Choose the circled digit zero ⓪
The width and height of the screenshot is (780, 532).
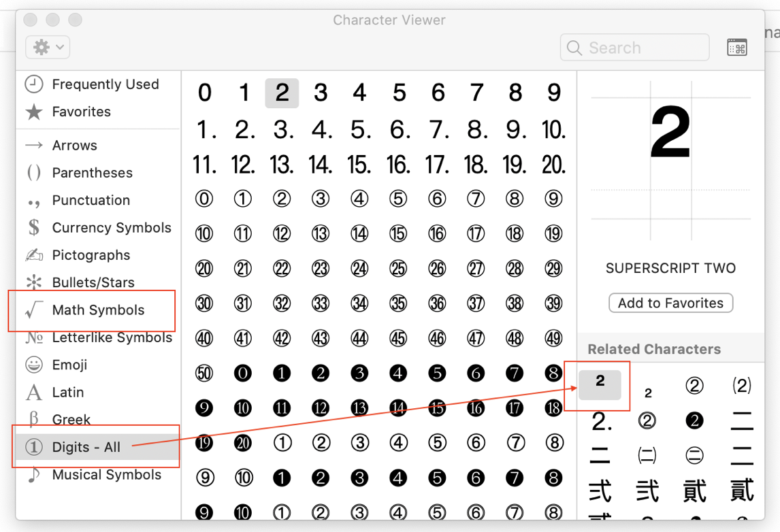(x=204, y=199)
